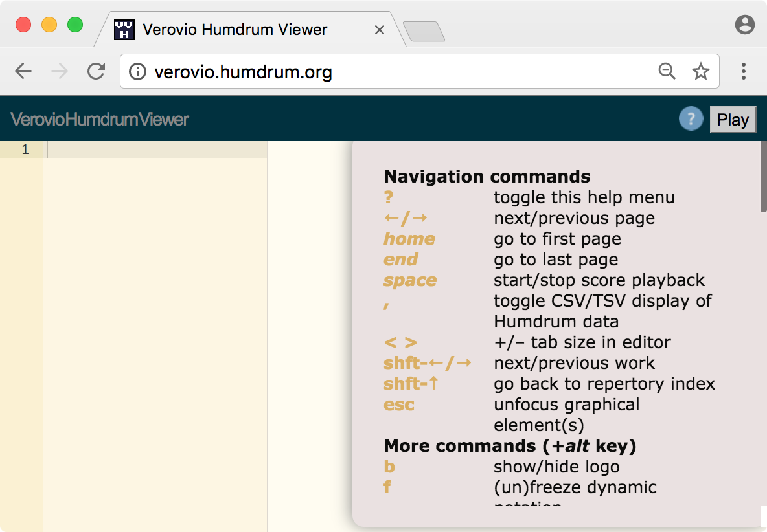Click 'start/stop score playback' text
Viewport: 767px width, 532px height.
[599, 280]
